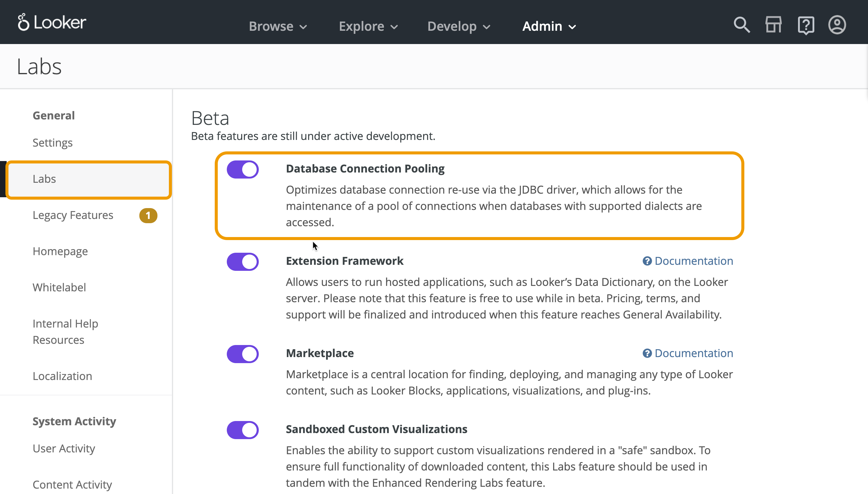Go to Whitelabel in the sidebar
The width and height of the screenshot is (868, 494).
(59, 287)
